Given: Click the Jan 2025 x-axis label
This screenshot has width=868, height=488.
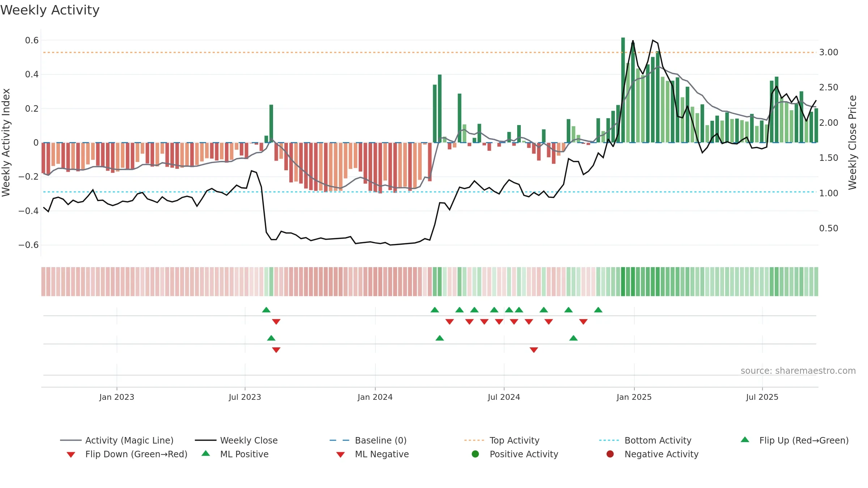Looking at the screenshot, I should [634, 397].
